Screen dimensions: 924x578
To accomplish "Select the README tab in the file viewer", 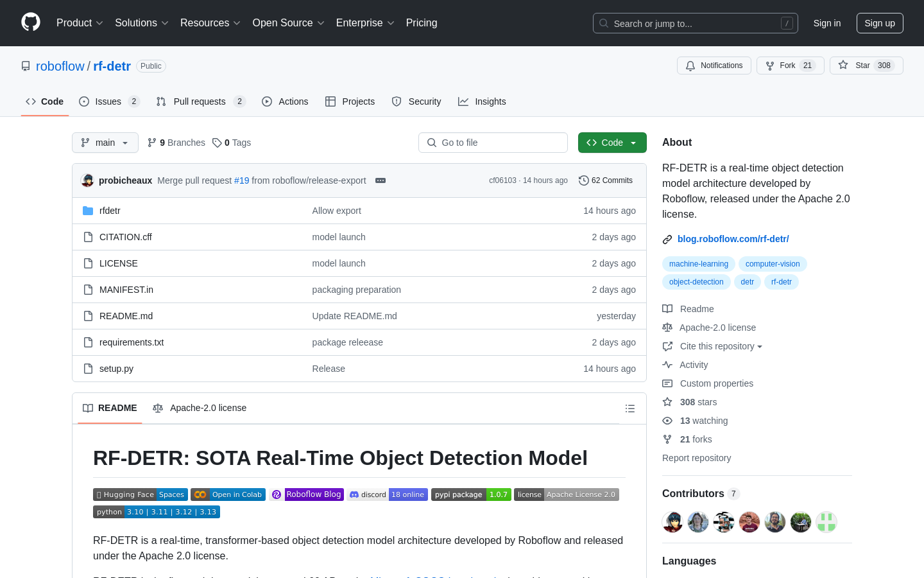I will click(110, 408).
